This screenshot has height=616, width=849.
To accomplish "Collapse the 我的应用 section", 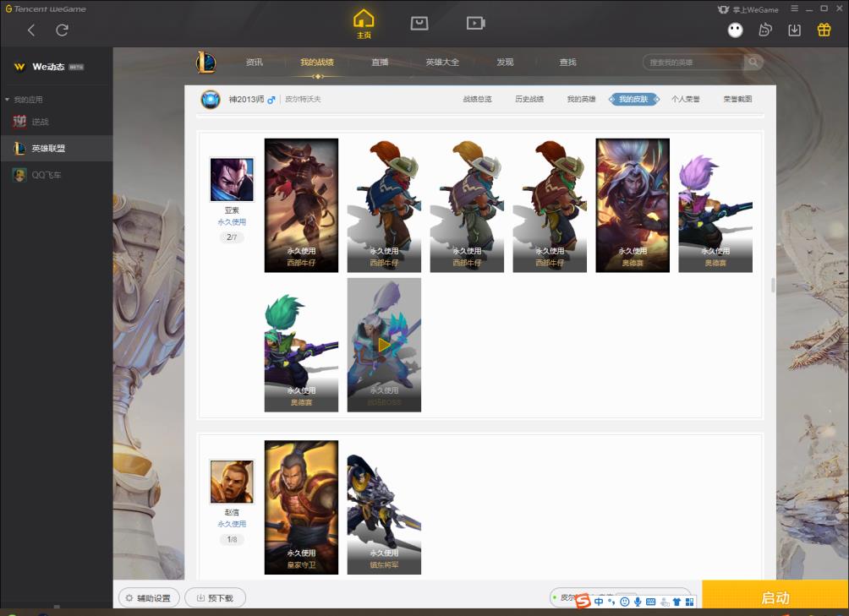I will [x=24, y=100].
